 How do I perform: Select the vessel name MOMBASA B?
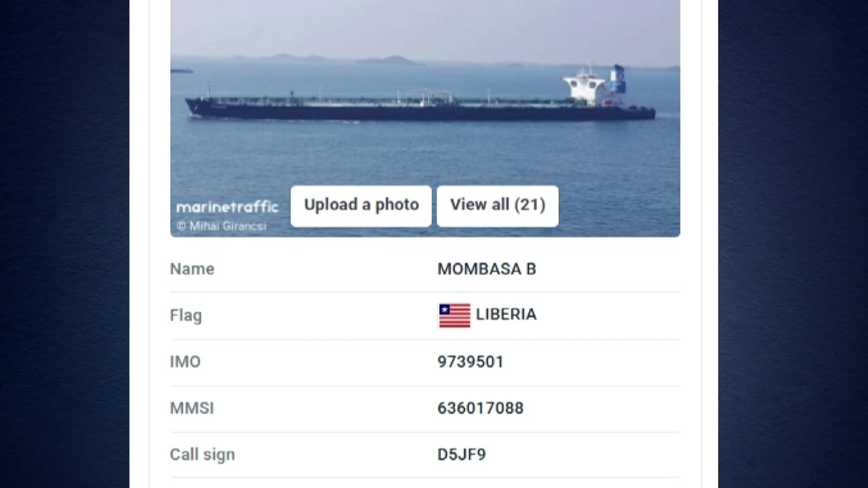486,269
